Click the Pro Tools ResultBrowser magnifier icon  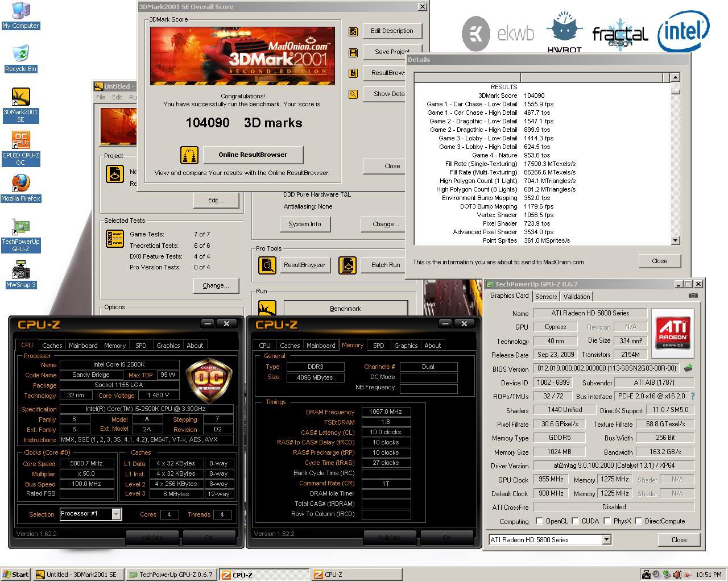pos(267,265)
